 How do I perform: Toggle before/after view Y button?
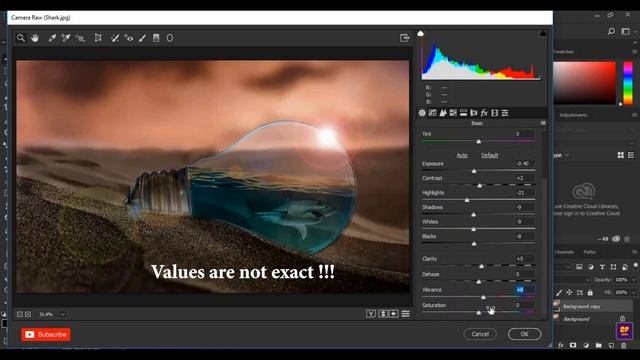click(371, 313)
